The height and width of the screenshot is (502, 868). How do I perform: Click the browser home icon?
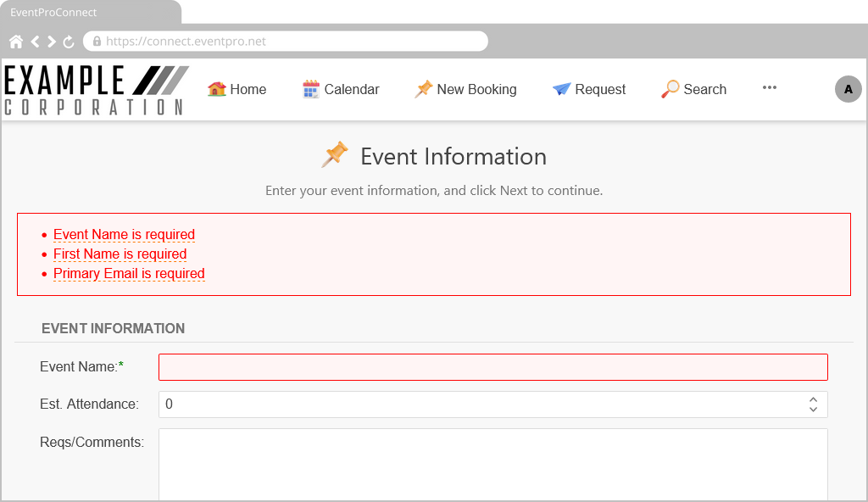tap(16, 42)
